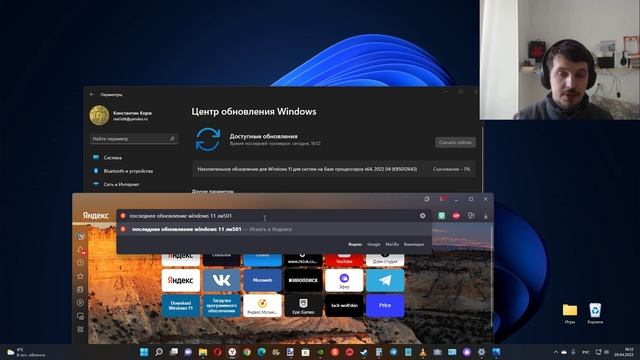
Task: Open the VK tile
Action: [x=222, y=280]
